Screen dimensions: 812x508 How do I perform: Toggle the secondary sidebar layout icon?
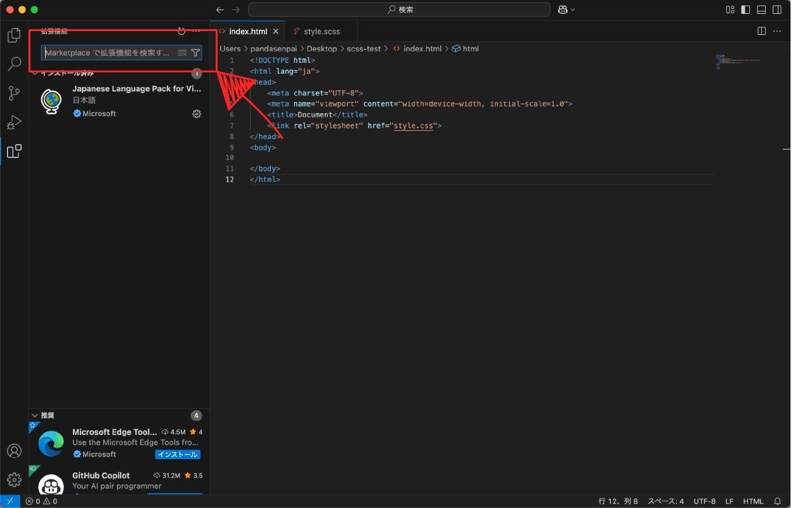tap(777, 10)
